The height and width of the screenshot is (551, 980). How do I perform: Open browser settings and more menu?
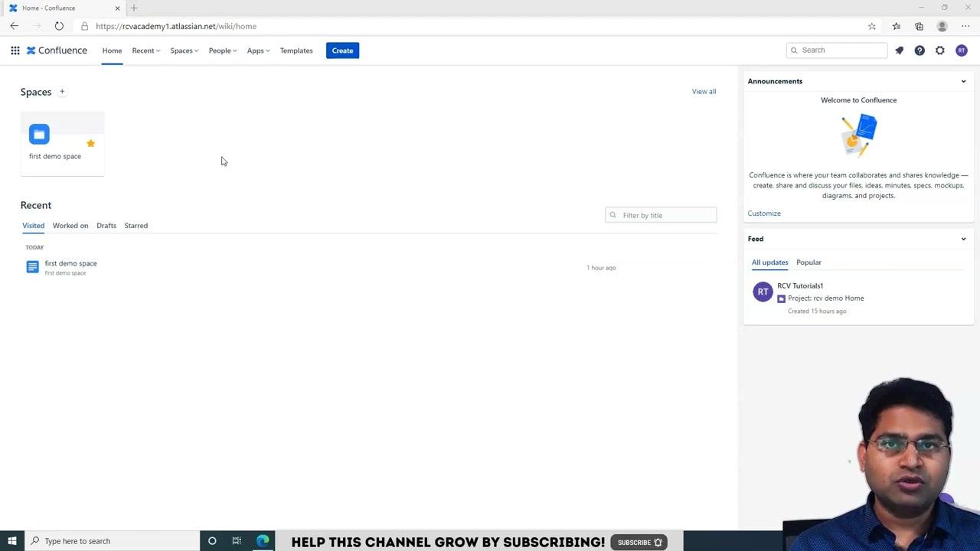click(x=965, y=26)
